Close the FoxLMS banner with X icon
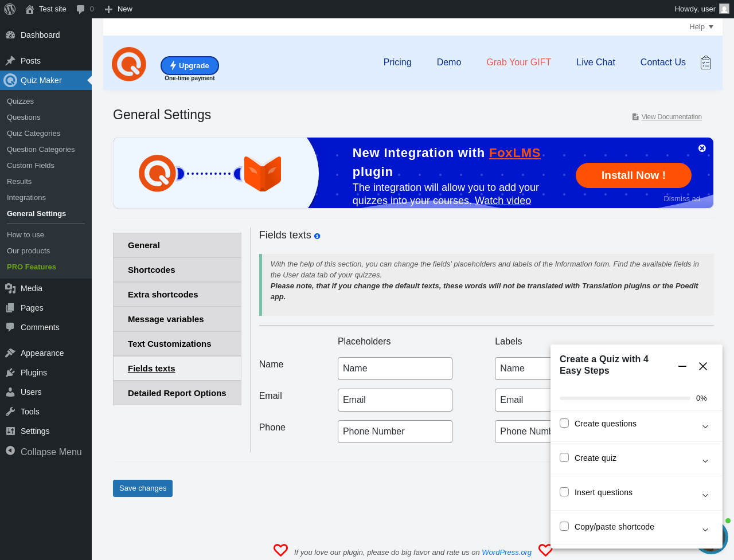This screenshot has height=560, width=734. 702,148
